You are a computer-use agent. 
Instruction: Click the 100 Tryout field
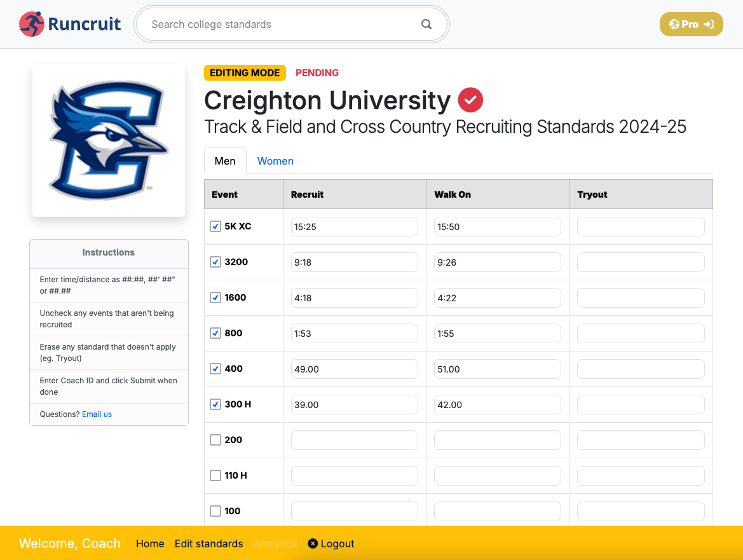[641, 510]
